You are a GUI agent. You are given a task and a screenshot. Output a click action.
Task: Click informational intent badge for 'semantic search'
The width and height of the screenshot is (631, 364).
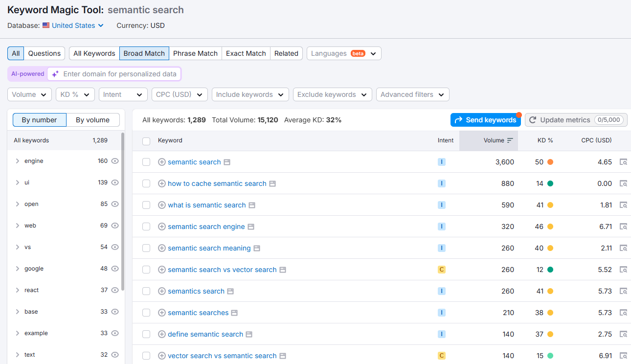442,162
